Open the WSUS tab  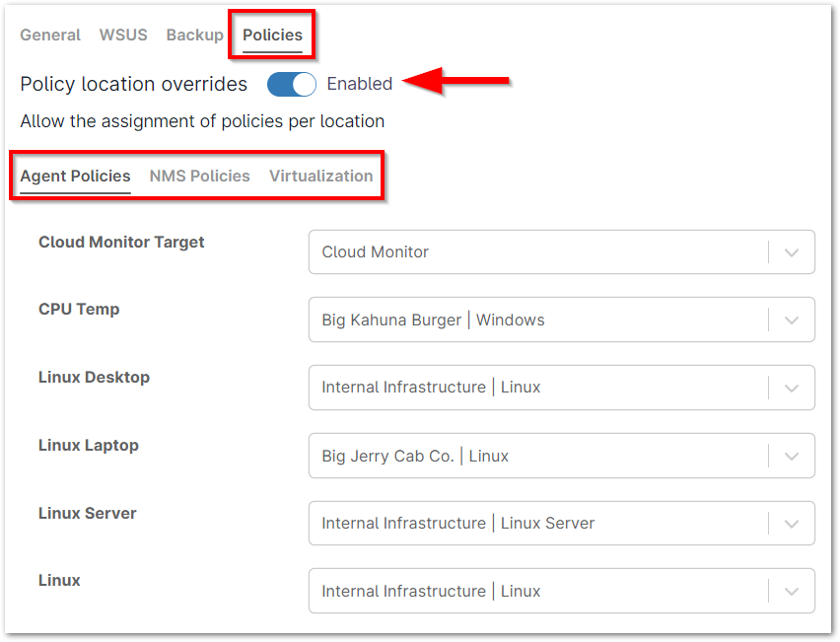click(122, 35)
